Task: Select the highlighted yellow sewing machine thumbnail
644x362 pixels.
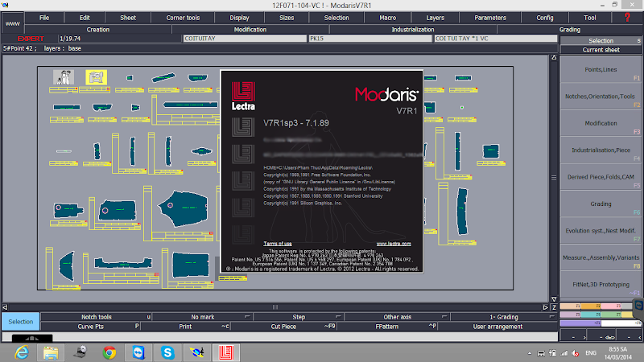Action: 96,77
